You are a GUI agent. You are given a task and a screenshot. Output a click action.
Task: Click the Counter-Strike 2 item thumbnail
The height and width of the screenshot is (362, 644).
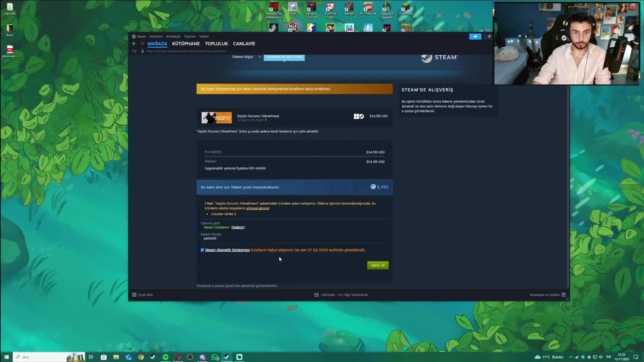(x=216, y=118)
